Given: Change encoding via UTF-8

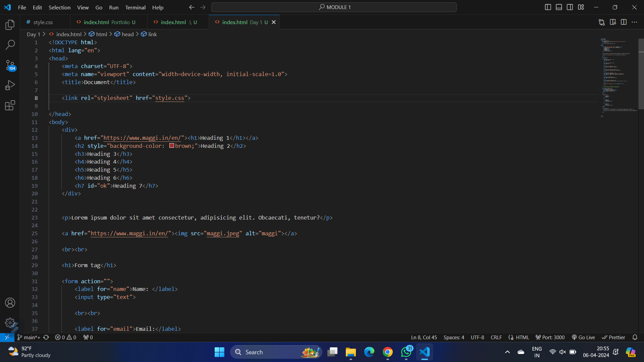Looking at the screenshot, I should [477, 337].
